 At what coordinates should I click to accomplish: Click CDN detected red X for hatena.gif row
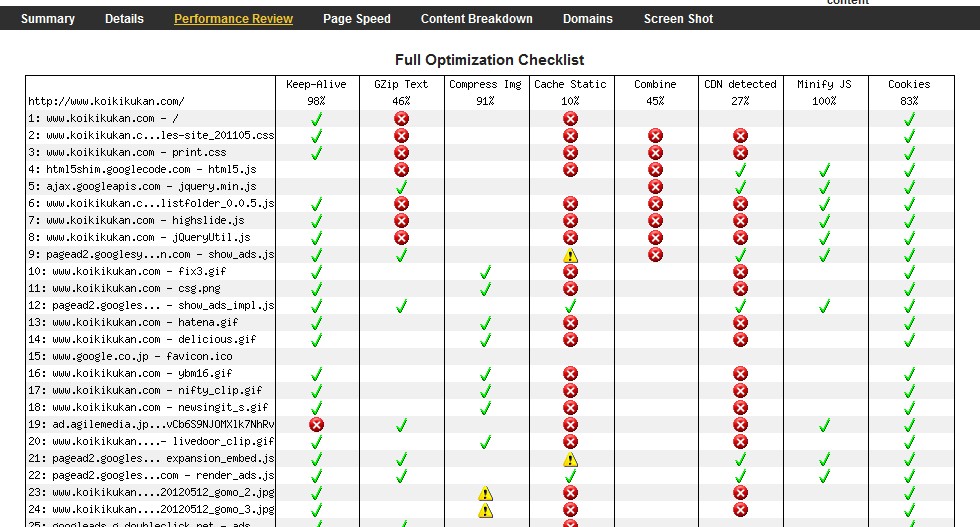tap(740, 323)
